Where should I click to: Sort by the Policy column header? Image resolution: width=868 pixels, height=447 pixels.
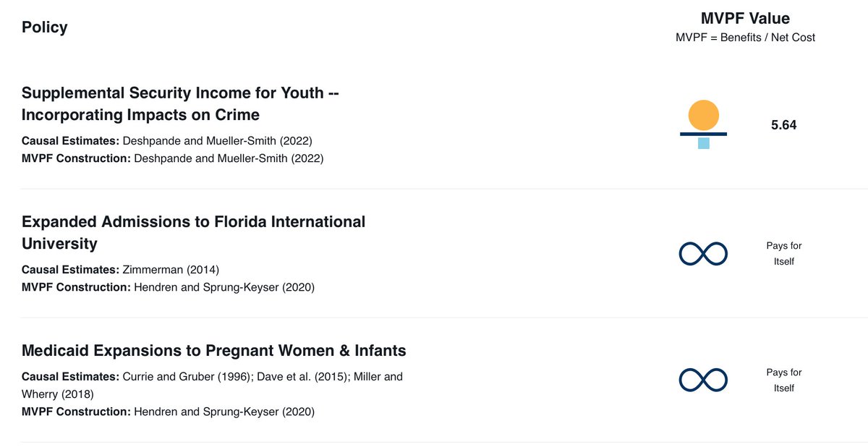pyautogui.click(x=45, y=27)
